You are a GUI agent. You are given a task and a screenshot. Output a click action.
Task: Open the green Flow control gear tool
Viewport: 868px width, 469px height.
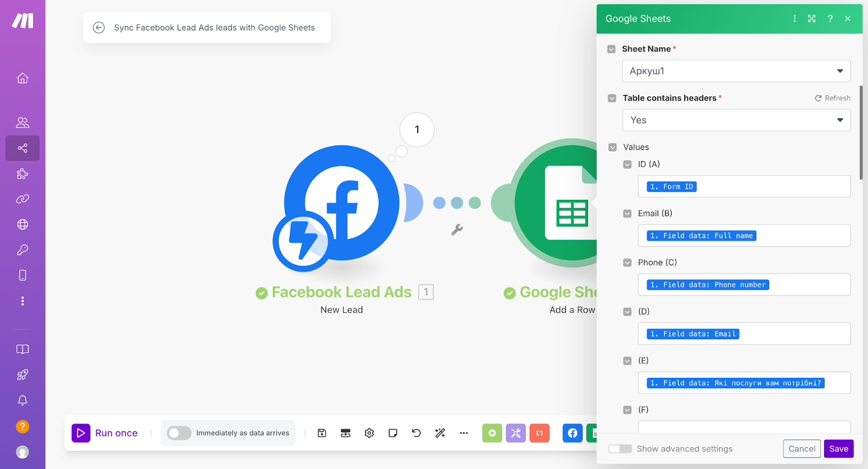[492, 433]
